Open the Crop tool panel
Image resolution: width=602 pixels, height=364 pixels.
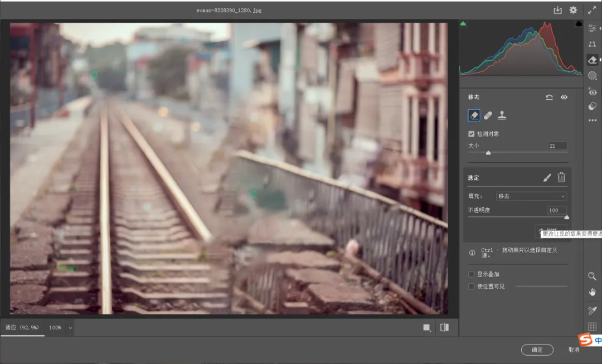click(593, 44)
